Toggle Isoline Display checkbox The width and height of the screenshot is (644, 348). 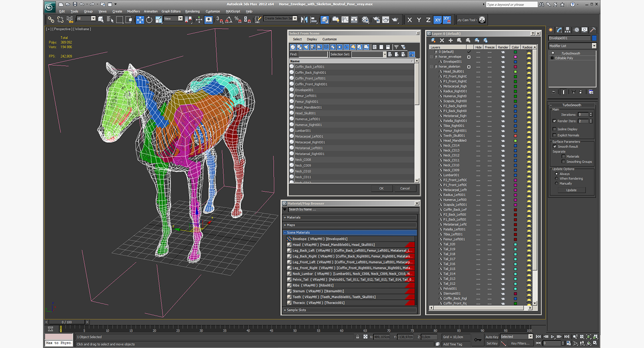click(554, 129)
